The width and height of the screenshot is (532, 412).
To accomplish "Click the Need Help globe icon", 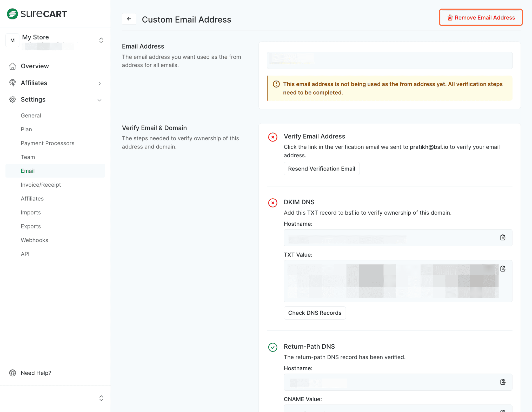I will click(x=12, y=373).
